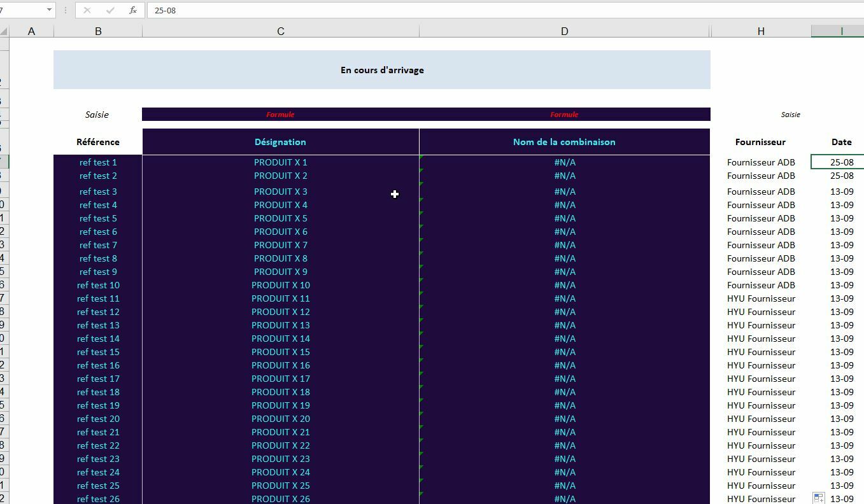Select cell 'PRODUIT X 25'
This screenshot has width=864, height=504.
pyautogui.click(x=281, y=486)
